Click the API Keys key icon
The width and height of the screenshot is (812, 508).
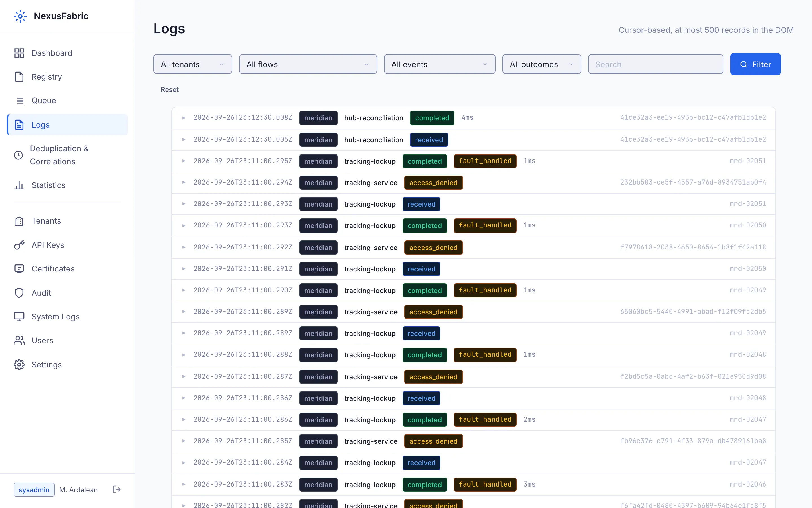[19, 245]
